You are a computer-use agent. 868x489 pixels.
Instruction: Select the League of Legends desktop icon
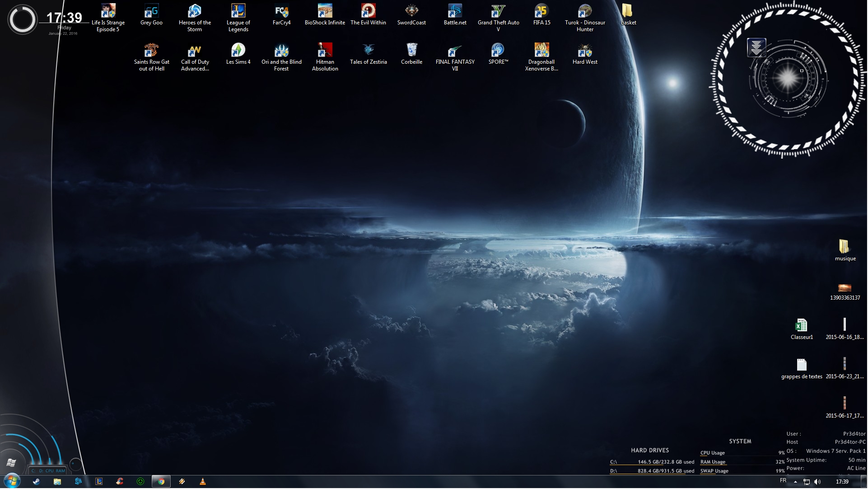pyautogui.click(x=238, y=18)
